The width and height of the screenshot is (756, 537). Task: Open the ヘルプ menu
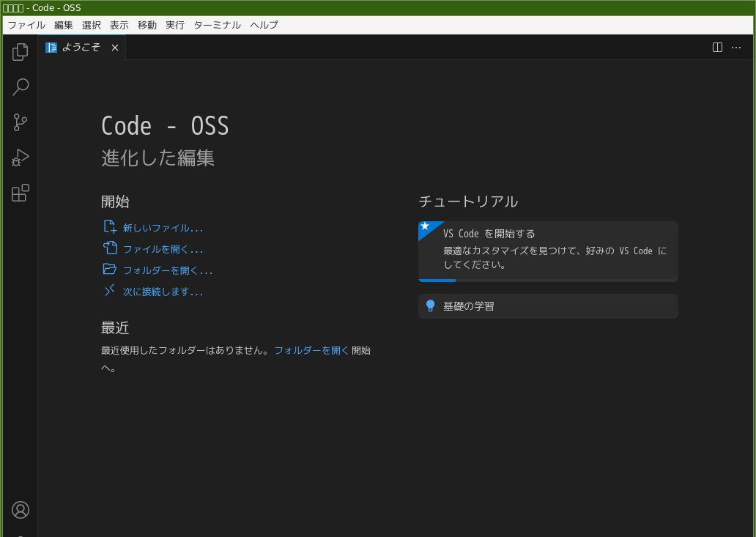(264, 25)
